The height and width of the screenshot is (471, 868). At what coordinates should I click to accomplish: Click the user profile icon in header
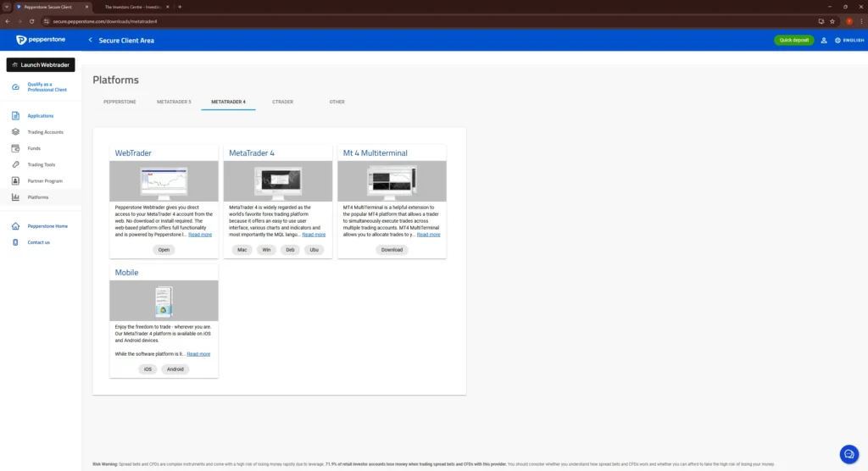(823, 40)
